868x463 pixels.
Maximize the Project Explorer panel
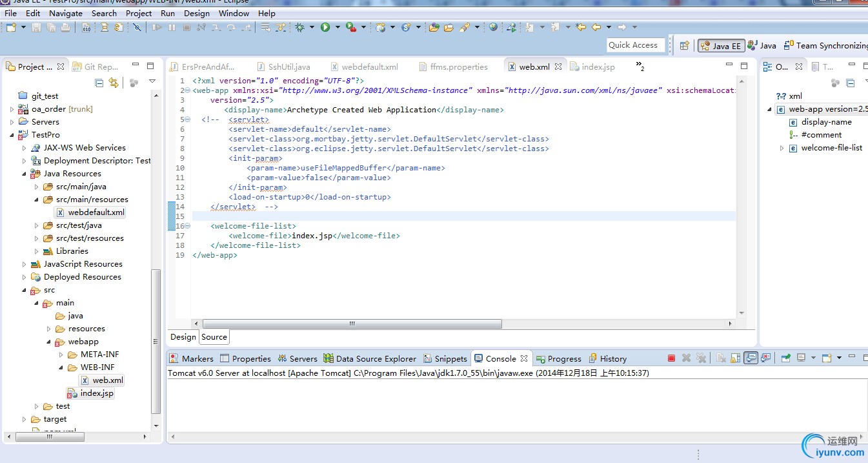tap(150, 66)
